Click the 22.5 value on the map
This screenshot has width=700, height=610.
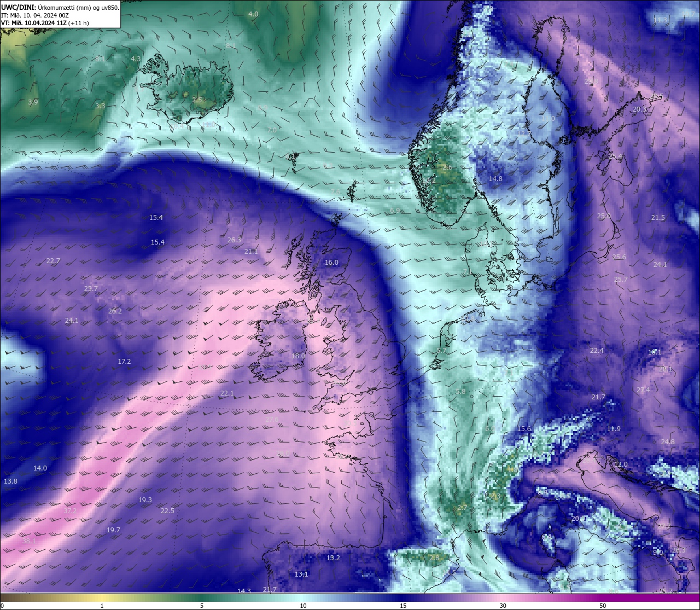(167, 511)
